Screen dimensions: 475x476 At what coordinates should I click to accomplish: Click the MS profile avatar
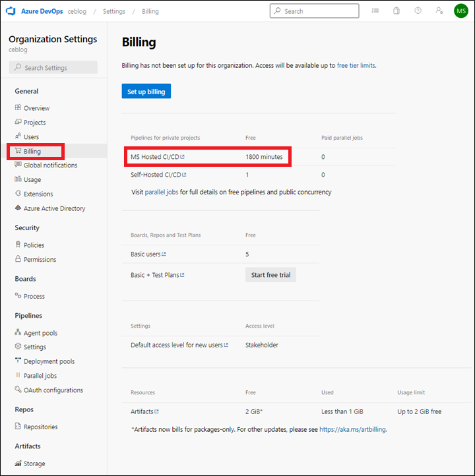tap(461, 11)
